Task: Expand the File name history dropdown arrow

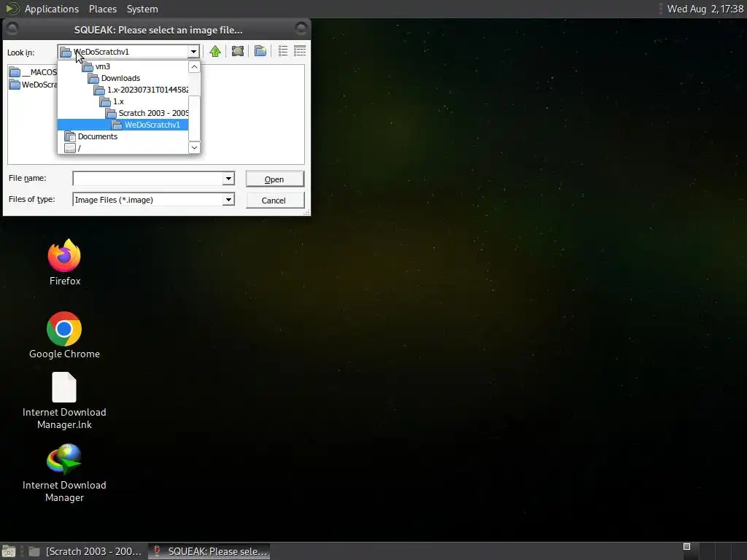Action: coord(228,179)
